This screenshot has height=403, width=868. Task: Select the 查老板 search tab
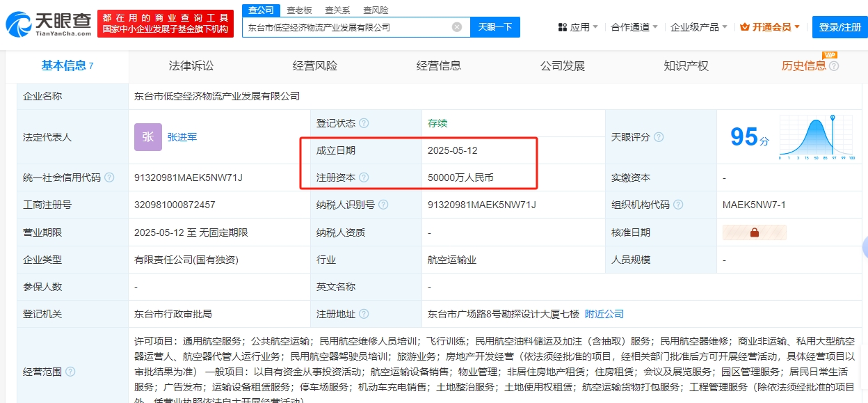tap(300, 10)
